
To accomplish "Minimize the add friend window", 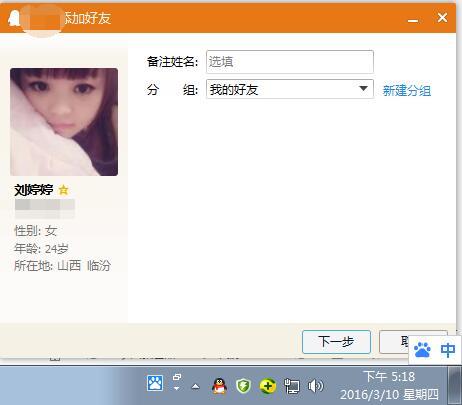I will (413, 20).
